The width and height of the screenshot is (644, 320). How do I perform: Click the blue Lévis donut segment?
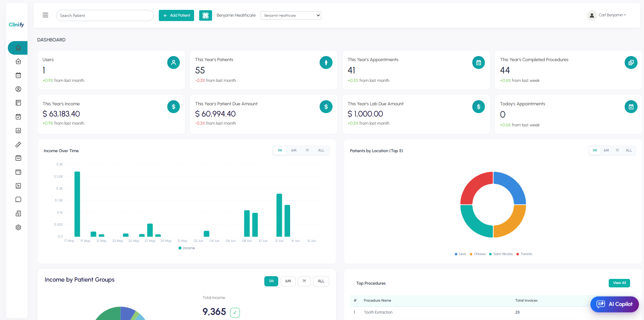[x=513, y=185]
